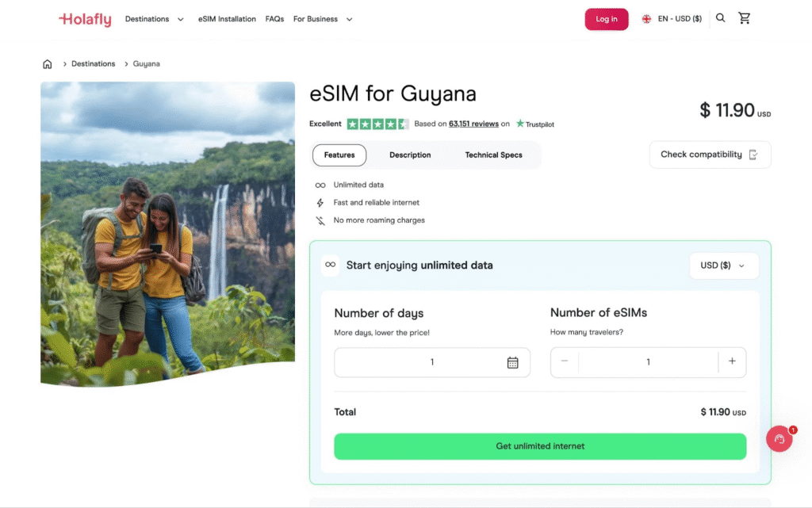Increase eSIM count with the plus stepper
The image size is (812, 508).
[x=732, y=361]
